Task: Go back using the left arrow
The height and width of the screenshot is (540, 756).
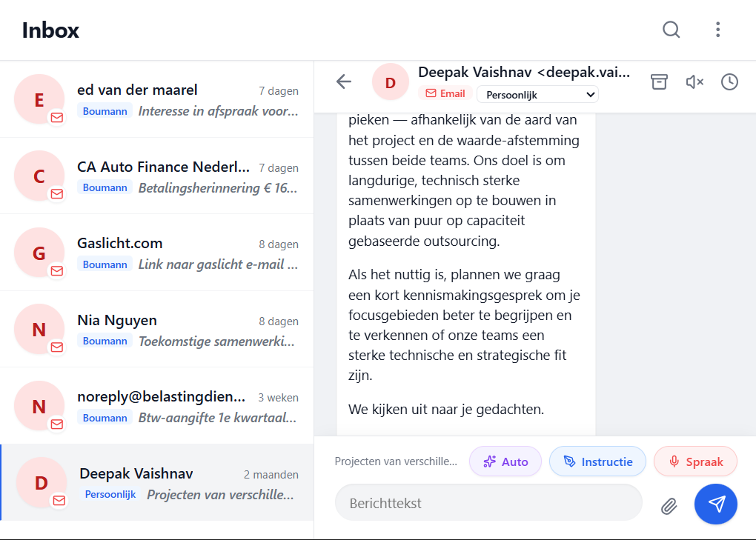Action: (343, 81)
